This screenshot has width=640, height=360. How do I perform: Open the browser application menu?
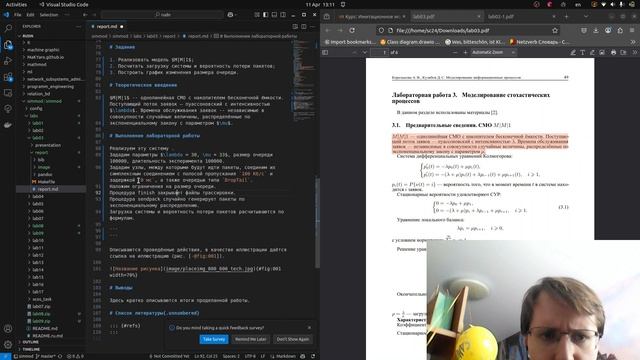pos(633,31)
